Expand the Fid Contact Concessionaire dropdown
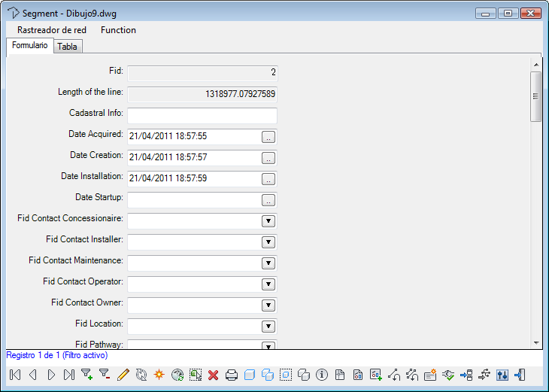Image resolution: width=549 pixels, height=392 pixels. (268, 221)
